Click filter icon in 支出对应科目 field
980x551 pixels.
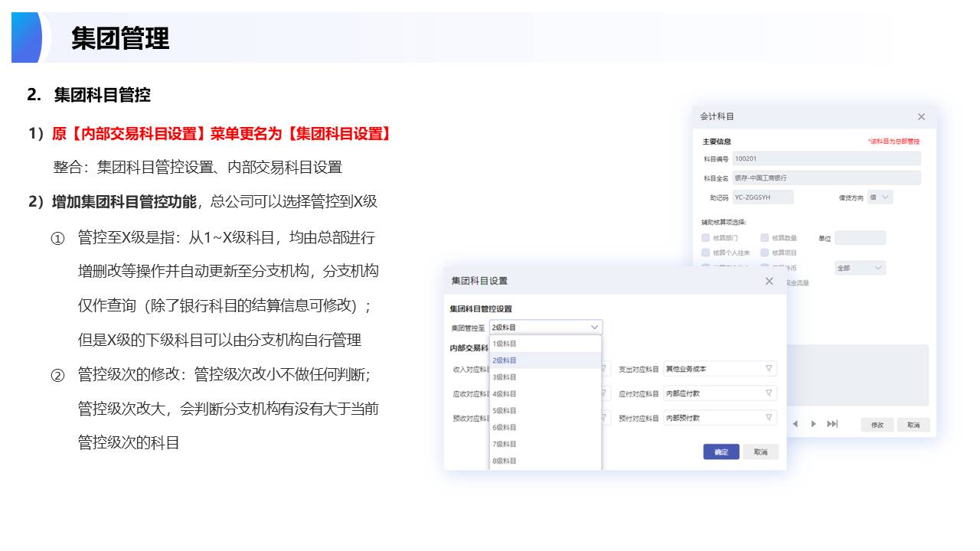point(769,369)
